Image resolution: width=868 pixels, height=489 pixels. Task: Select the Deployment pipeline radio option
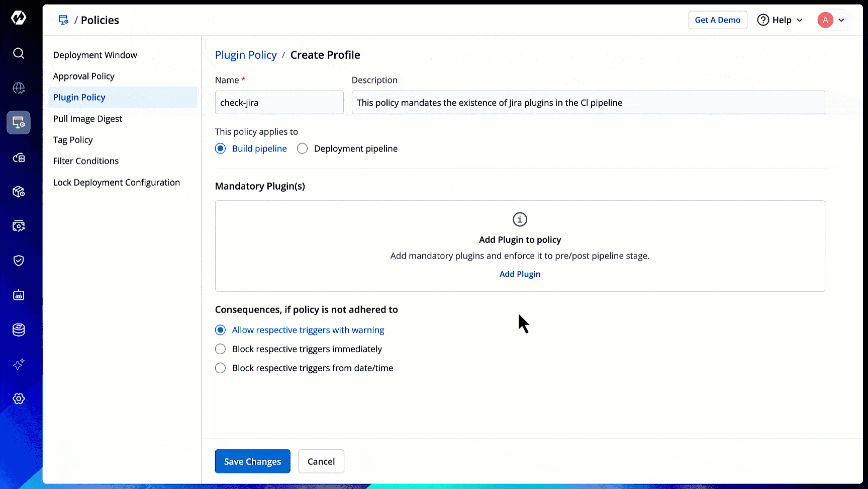click(x=303, y=149)
